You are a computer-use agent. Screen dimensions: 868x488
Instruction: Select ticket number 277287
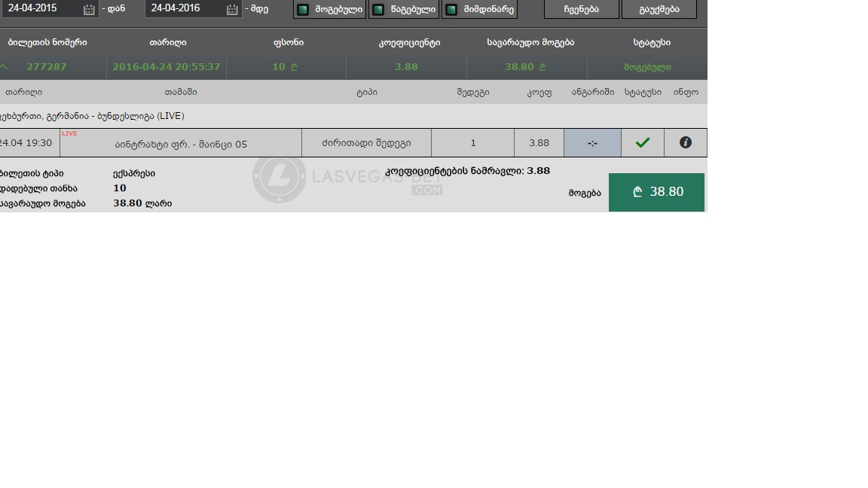point(47,67)
